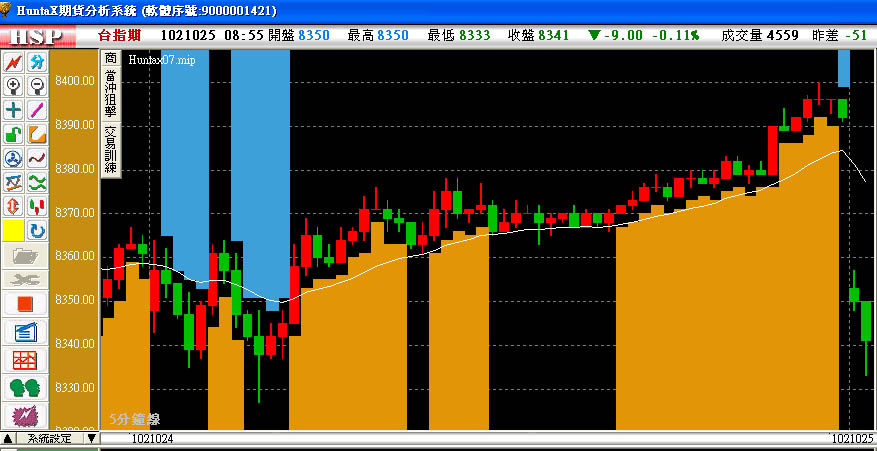Click the red square stop button
Image resolution: width=877 pixels, height=451 pixels.
click(26, 304)
